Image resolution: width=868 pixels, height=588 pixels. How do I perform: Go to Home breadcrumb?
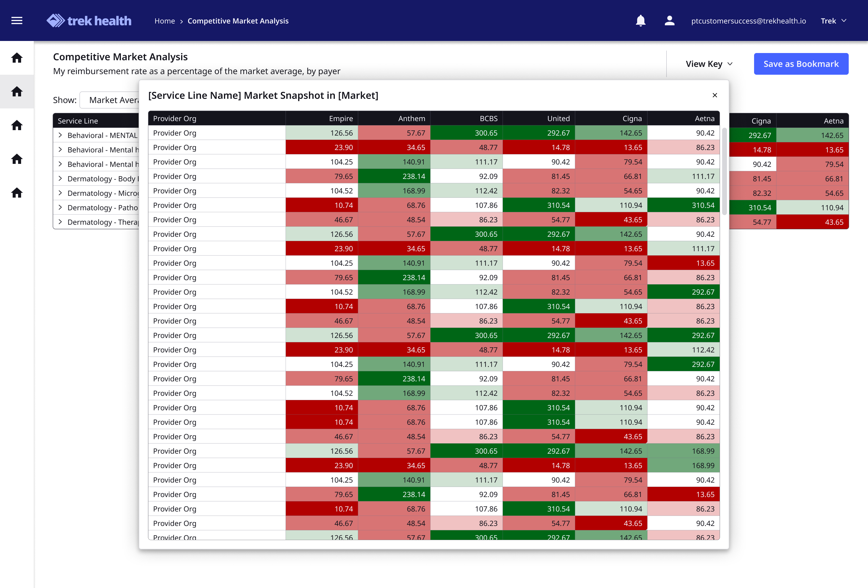click(x=165, y=21)
